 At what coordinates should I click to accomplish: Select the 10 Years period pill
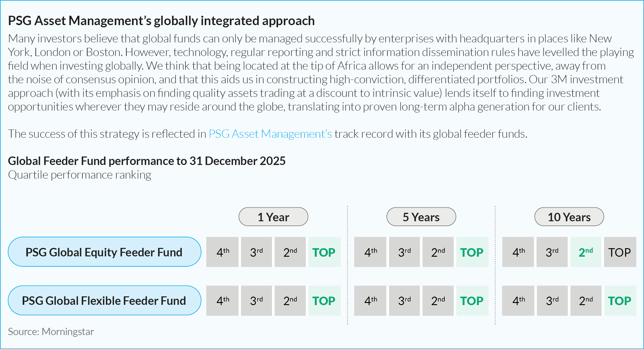tap(569, 217)
